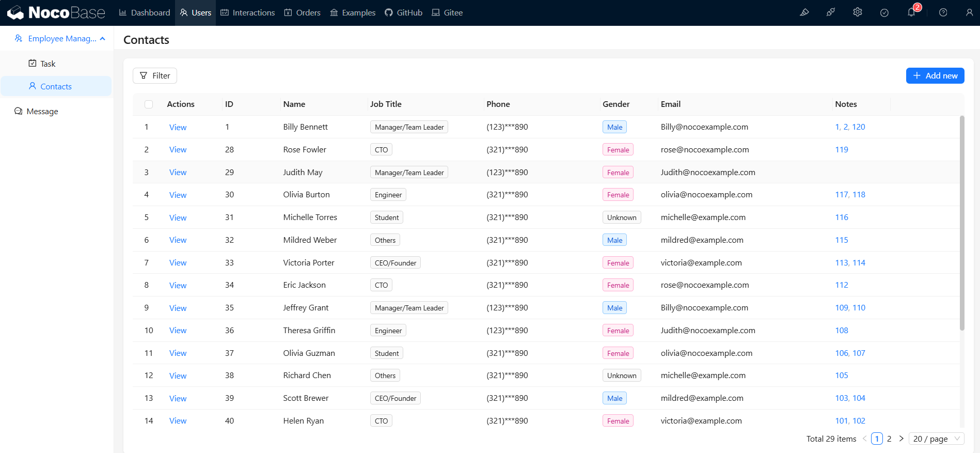Open the Examples tab

pyautogui.click(x=353, y=12)
